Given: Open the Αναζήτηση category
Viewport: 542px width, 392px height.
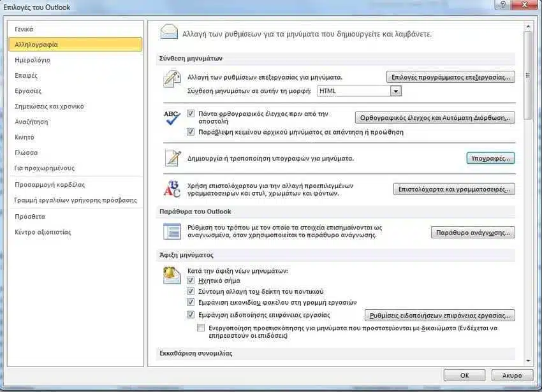Looking at the screenshot, I should pyautogui.click(x=75, y=122).
